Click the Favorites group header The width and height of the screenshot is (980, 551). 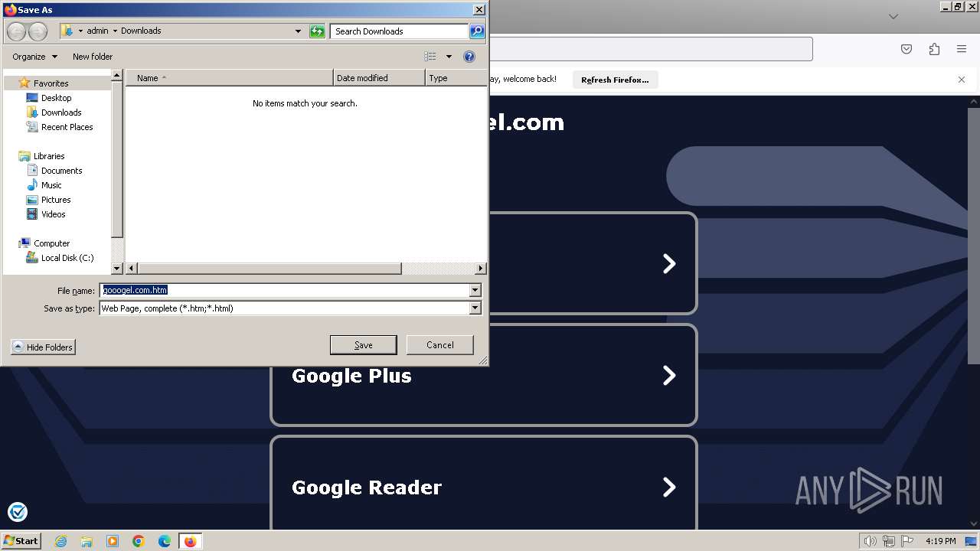51,83
